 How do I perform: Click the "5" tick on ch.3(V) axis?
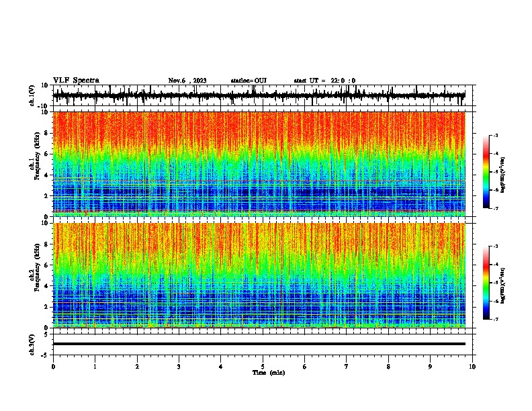(46, 334)
